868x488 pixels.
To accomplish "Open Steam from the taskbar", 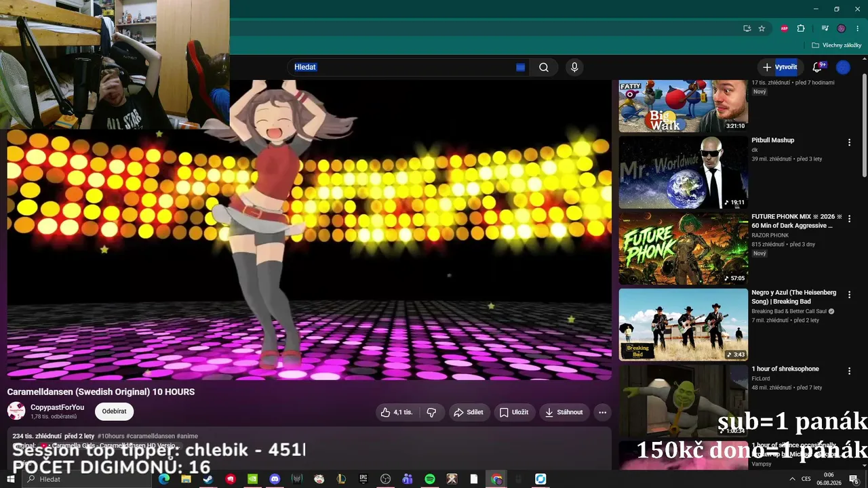I will [208, 479].
